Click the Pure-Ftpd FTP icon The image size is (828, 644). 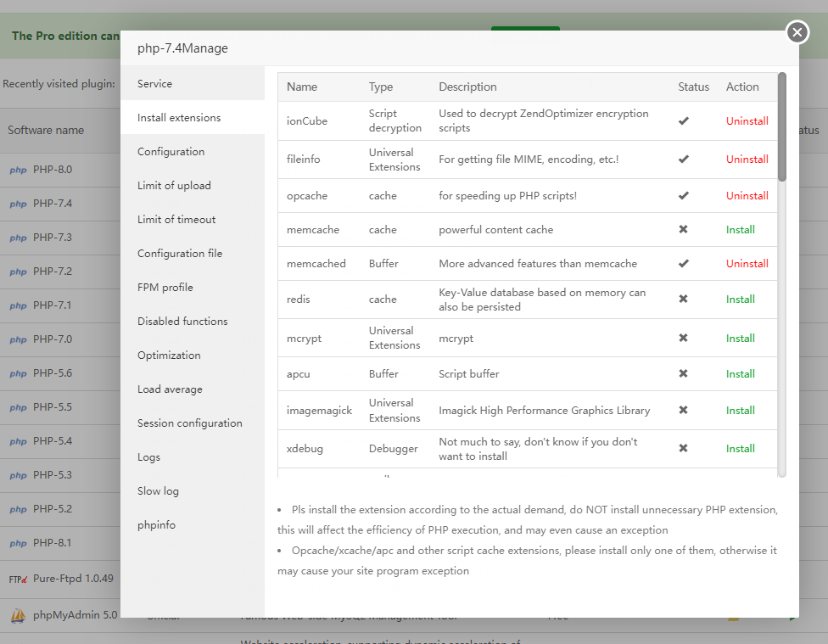(18, 579)
